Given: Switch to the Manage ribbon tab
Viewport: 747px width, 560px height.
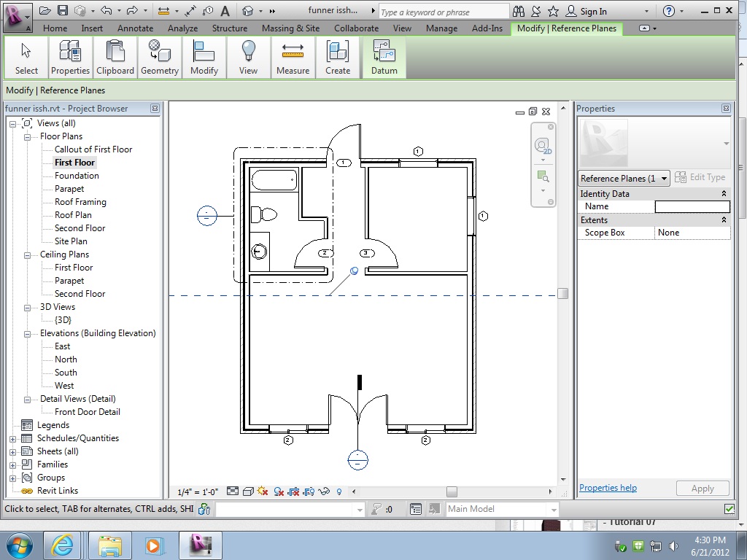Looking at the screenshot, I should pyautogui.click(x=441, y=28).
